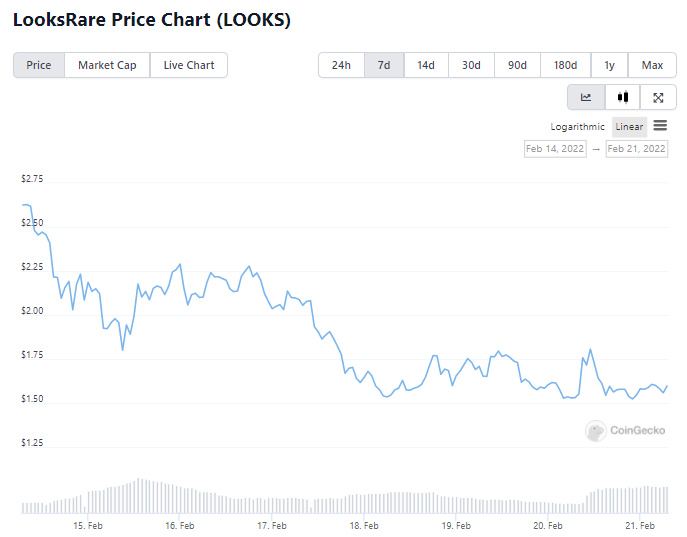The width and height of the screenshot is (687, 537).
Task: Show Max price history
Action: point(652,65)
